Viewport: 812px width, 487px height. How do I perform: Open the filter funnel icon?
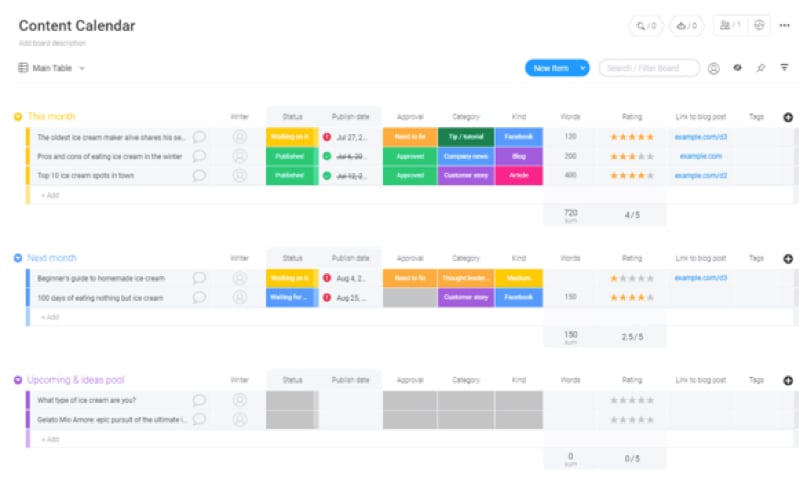(x=785, y=68)
